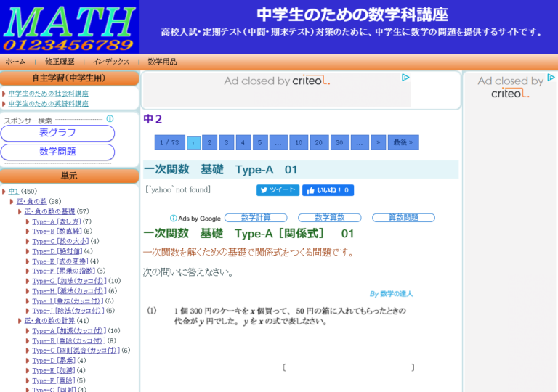Open Type-F [乗除] (5) link
The width and height of the screenshot is (558, 392).
click(x=54, y=380)
